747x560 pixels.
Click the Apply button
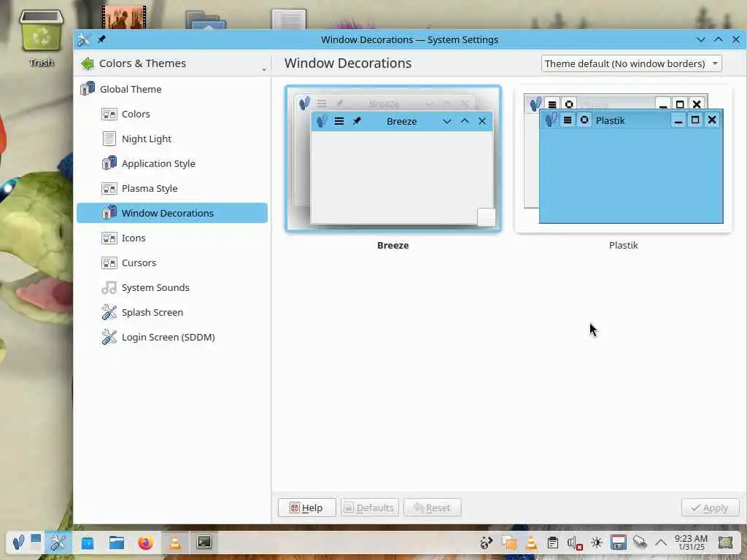coord(711,507)
